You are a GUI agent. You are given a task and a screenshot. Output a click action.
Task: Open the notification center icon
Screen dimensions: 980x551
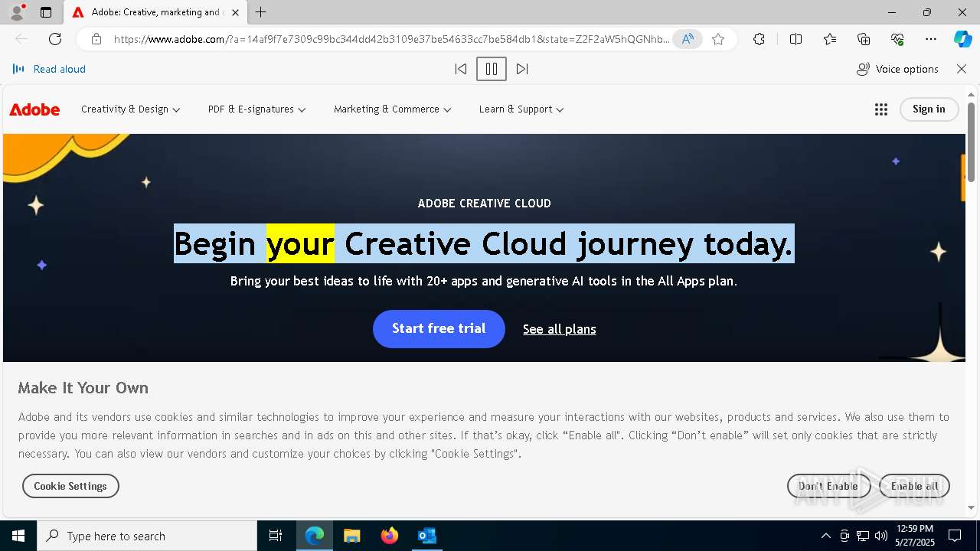pyautogui.click(x=955, y=536)
